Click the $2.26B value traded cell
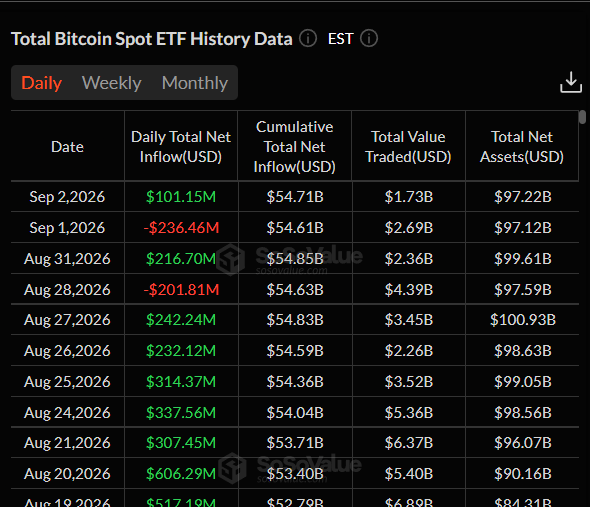This screenshot has width=590, height=507. click(409, 350)
